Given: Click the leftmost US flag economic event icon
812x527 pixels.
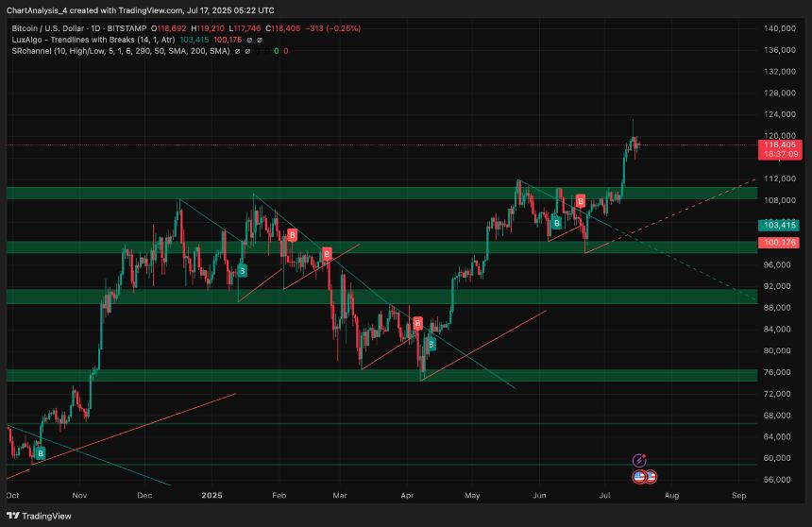Looking at the screenshot, I should [639, 477].
